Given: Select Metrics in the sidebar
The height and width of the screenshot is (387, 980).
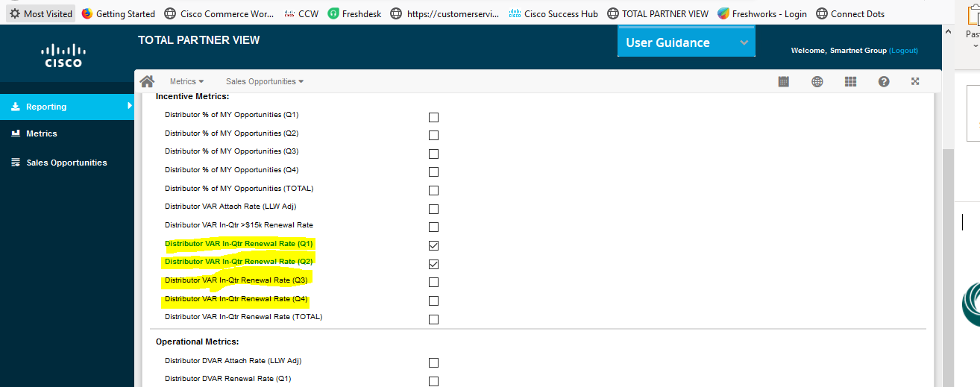Looking at the screenshot, I should tap(67, 133).
